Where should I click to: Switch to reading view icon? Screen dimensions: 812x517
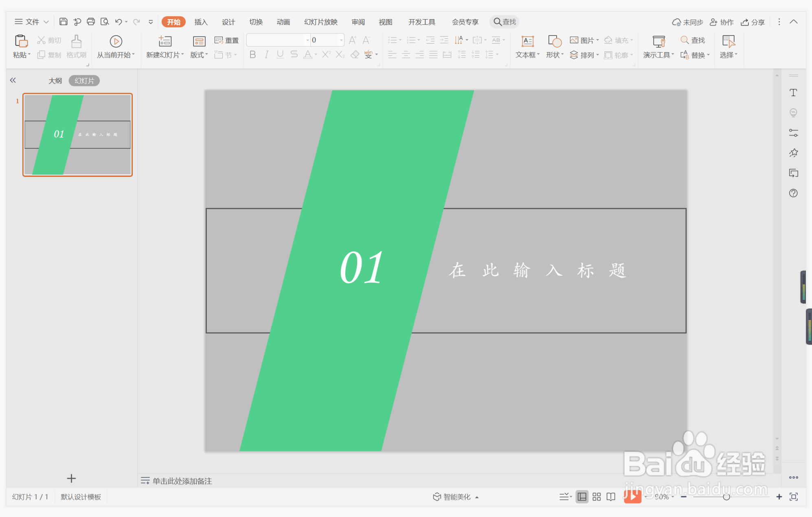(x=611, y=497)
